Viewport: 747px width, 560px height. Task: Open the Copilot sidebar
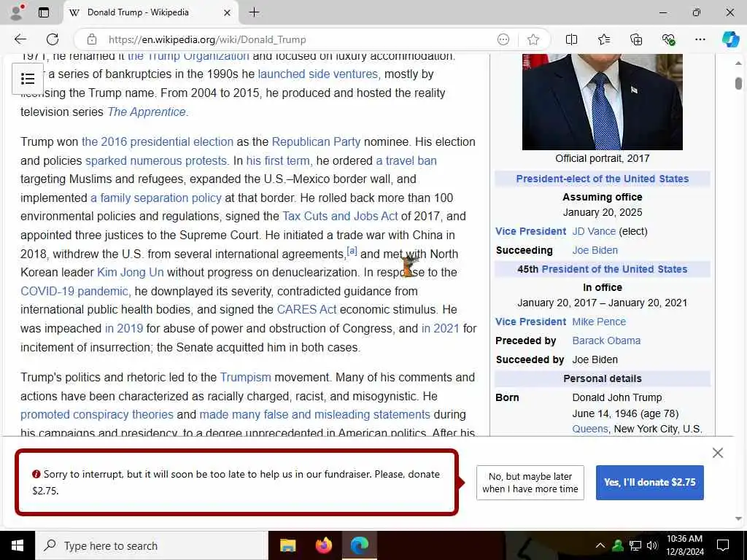pyautogui.click(x=729, y=39)
